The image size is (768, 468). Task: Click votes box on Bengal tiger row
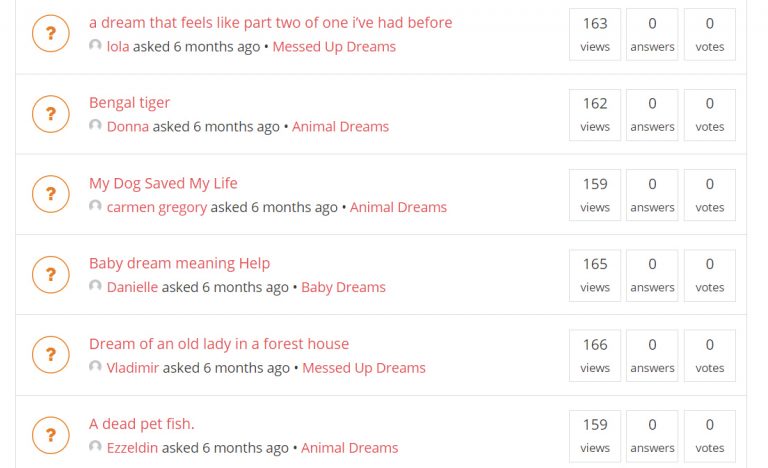click(710, 114)
